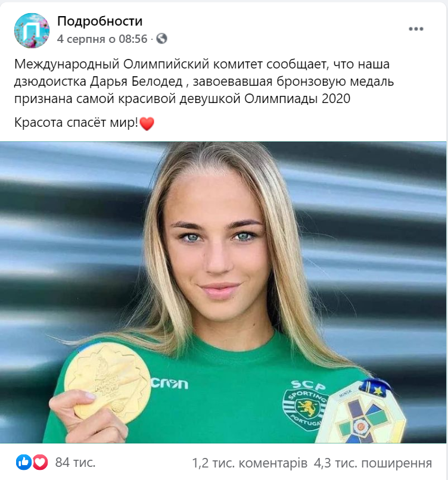This screenshot has height=480, width=448.
Task: Show the 84 тис. reactions list
Action: (x=75, y=463)
